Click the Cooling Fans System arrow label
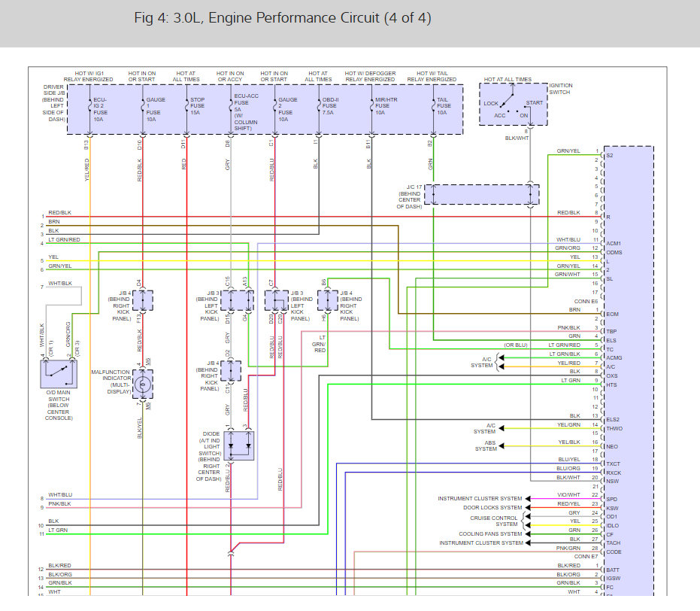The width and height of the screenshot is (700, 611). pos(490,533)
